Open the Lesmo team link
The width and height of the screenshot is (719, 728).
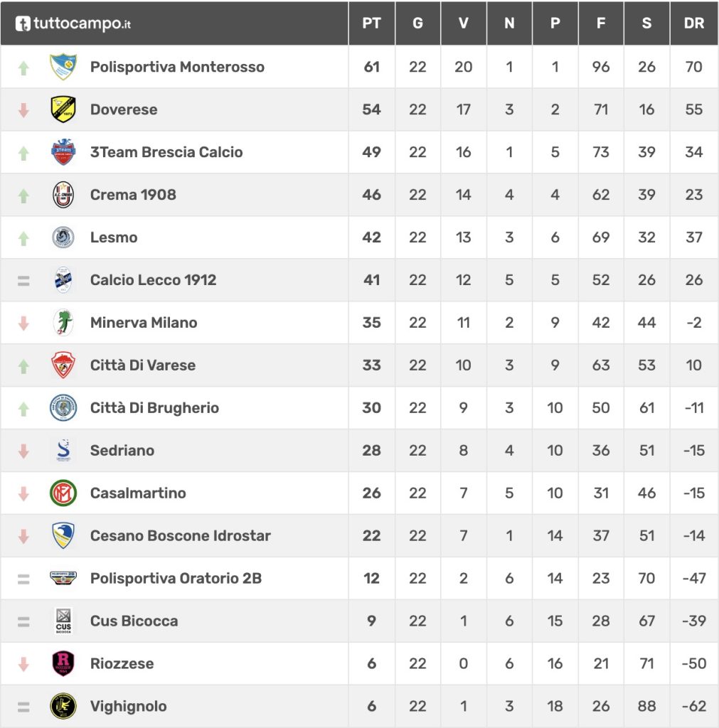[x=114, y=237]
